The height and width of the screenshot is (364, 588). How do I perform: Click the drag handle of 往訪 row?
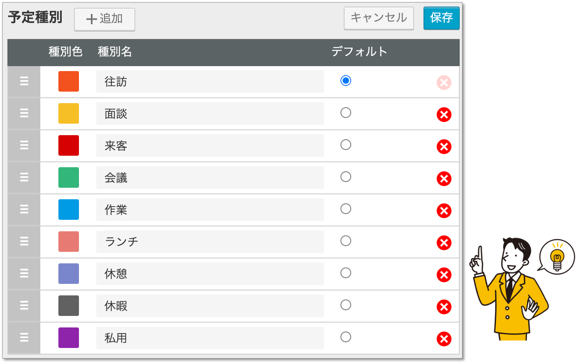(x=24, y=81)
